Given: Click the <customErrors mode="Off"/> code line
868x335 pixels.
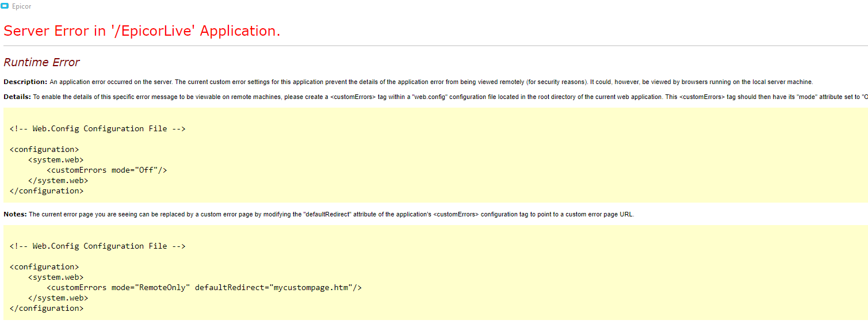Looking at the screenshot, I should pyautogui.click(x=106, y=170).
